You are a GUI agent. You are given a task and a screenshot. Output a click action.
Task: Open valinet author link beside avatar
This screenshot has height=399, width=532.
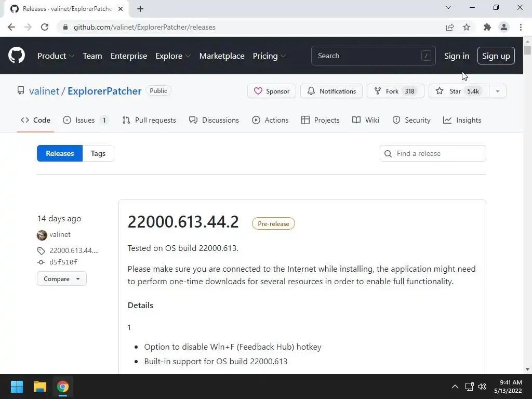tap(60, 234)
